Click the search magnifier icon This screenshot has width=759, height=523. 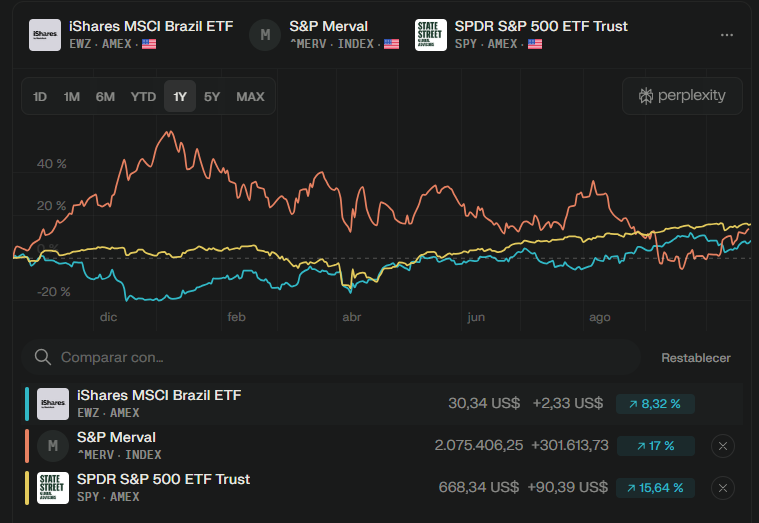pos(42,357)
